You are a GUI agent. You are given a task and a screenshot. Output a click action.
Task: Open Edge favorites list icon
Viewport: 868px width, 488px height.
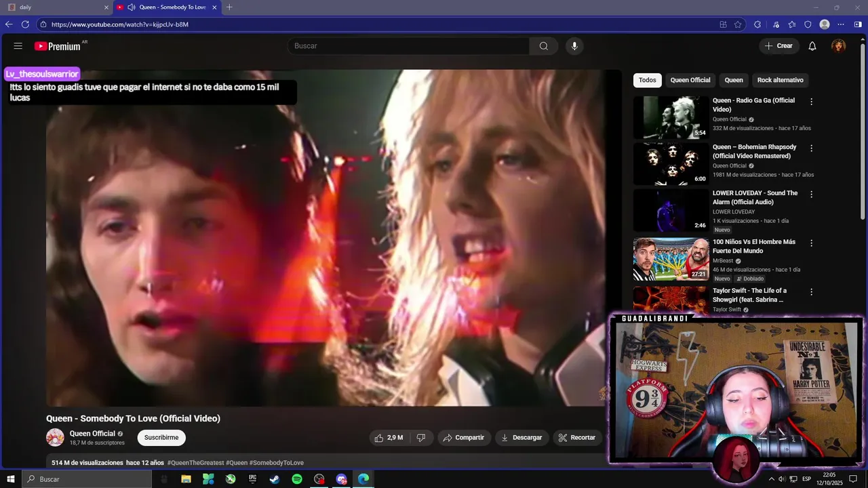coord(792,24)
